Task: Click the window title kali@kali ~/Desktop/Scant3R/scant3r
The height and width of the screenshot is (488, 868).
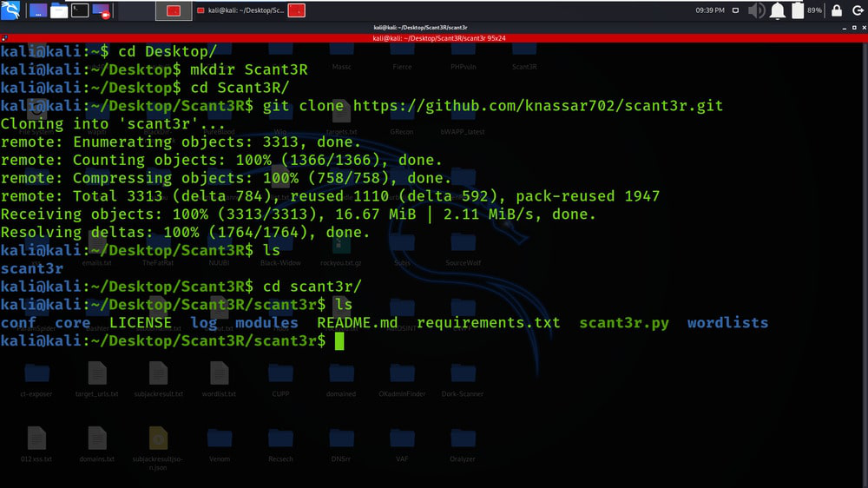Action: pos(420,28)
